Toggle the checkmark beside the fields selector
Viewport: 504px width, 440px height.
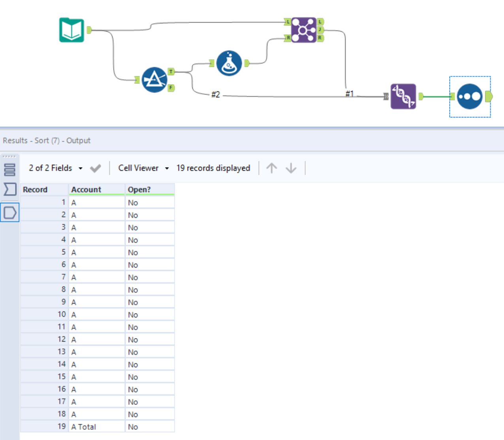pos(95,168)
